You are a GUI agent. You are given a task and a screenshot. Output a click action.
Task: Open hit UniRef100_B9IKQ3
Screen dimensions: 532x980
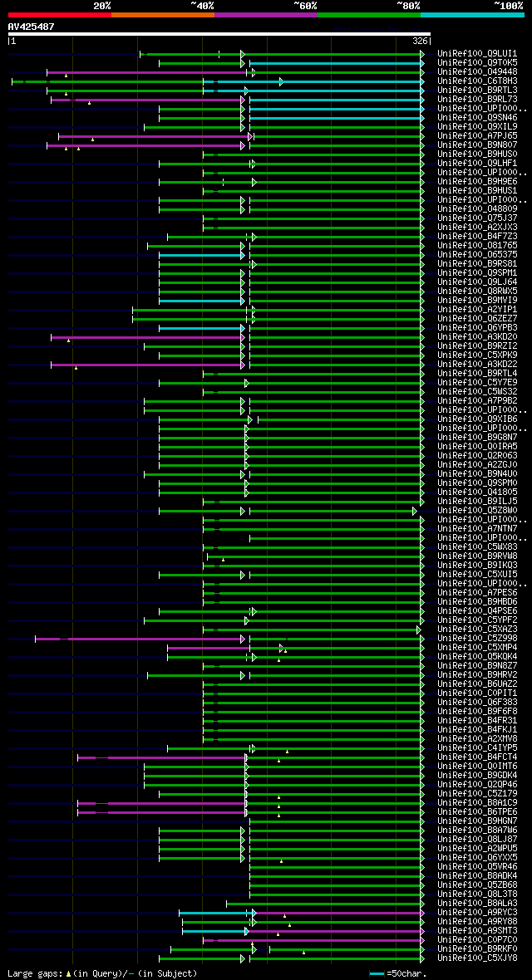click(x=477, y=566)
